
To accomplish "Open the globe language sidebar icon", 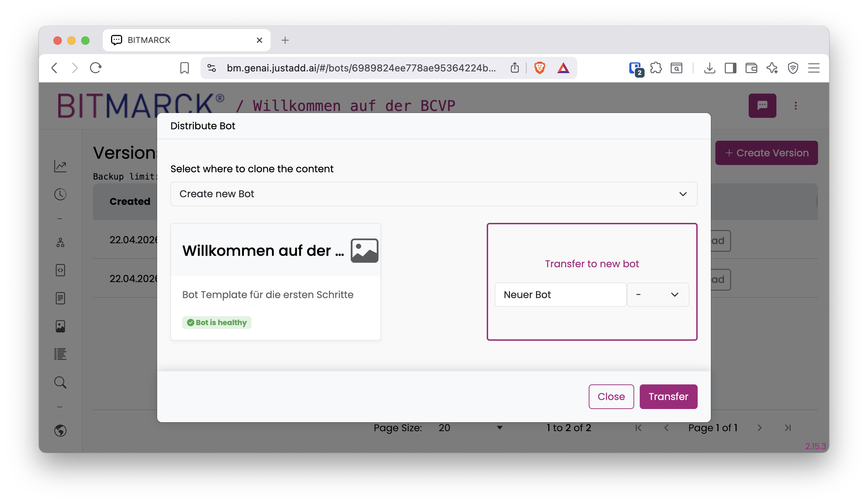I will 60,431.
